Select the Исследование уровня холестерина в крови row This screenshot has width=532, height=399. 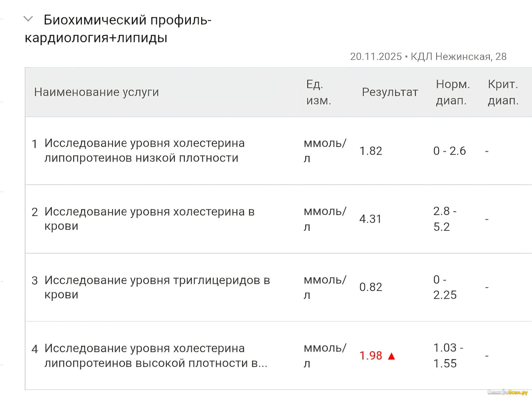click(x=149, y=218)
